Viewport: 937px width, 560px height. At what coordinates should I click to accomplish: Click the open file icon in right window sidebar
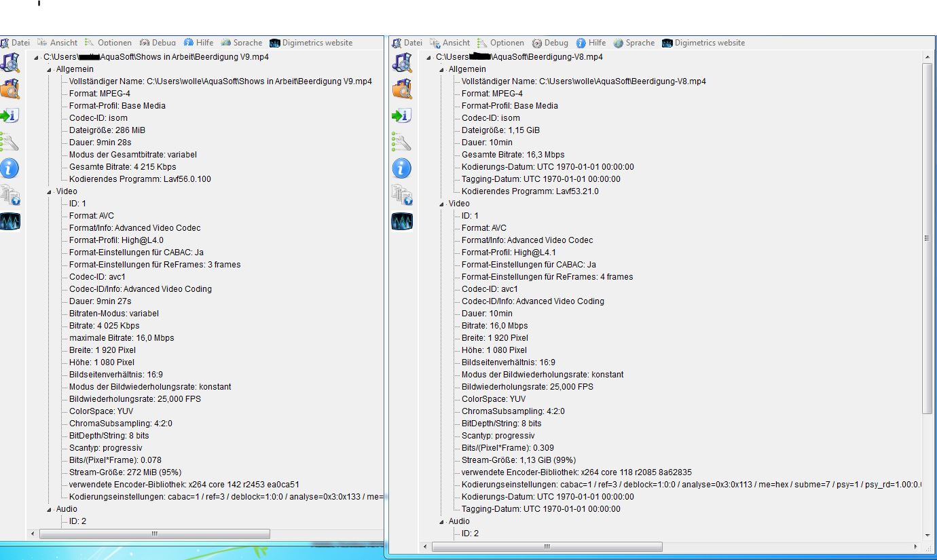click(402, 62)
